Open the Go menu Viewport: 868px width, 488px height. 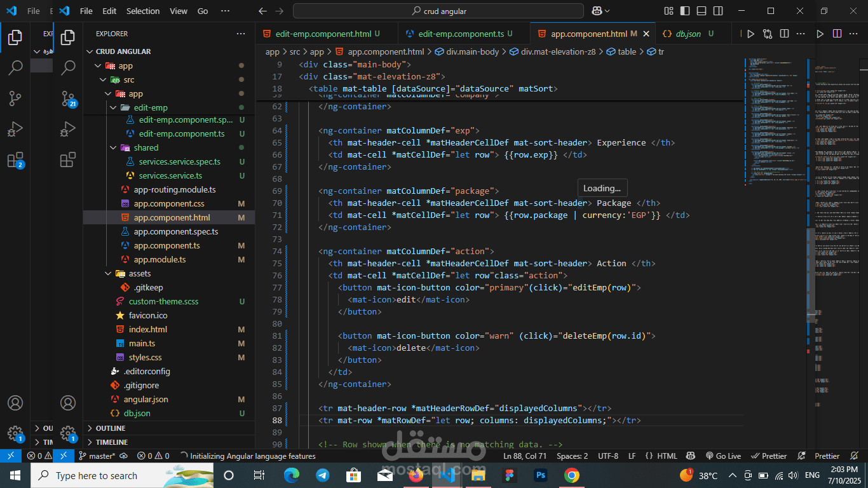[x=203, y=11]
